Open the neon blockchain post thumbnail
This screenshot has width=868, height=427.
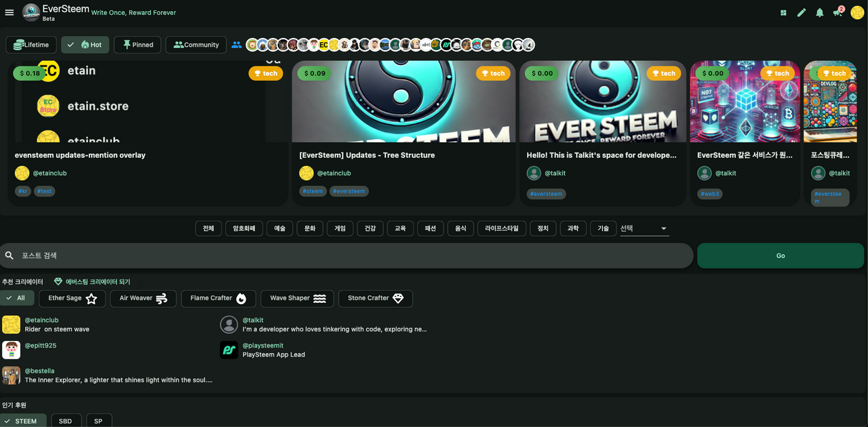click(745, 102)
